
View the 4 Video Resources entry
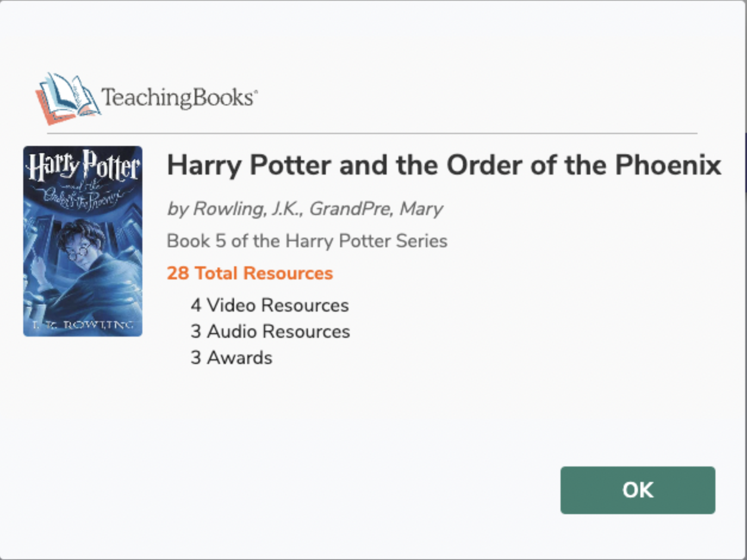click(269, 306)
